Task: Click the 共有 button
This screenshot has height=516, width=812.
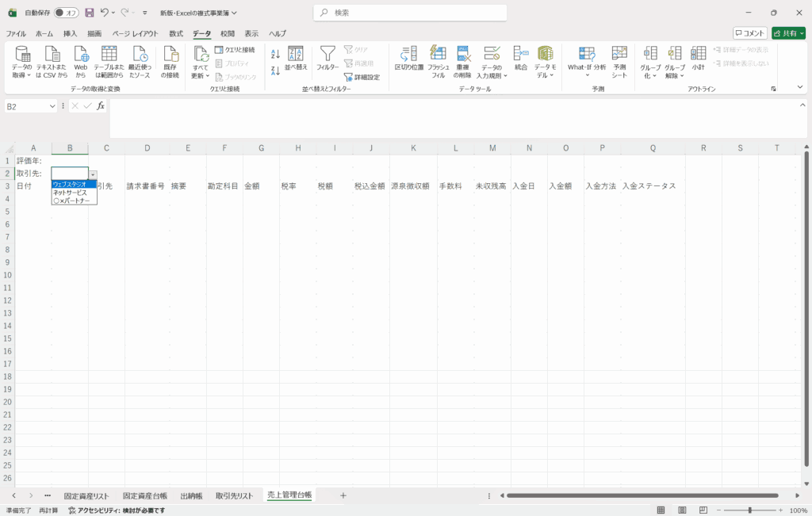Action: click(788, 33)
